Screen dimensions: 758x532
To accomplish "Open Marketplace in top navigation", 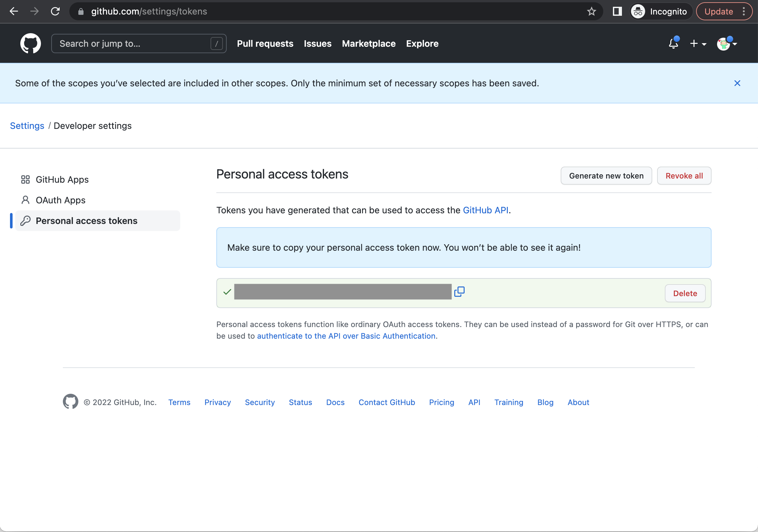I will click(369, 44).
